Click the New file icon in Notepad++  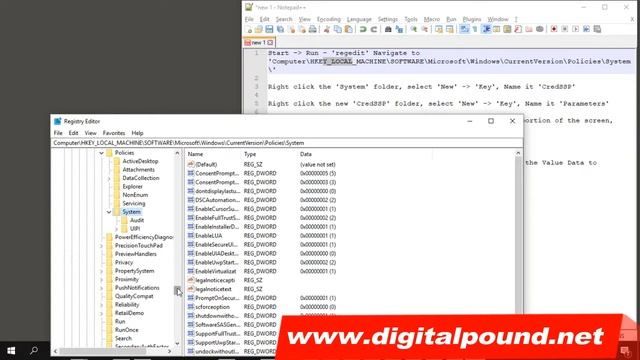point(249,29)
